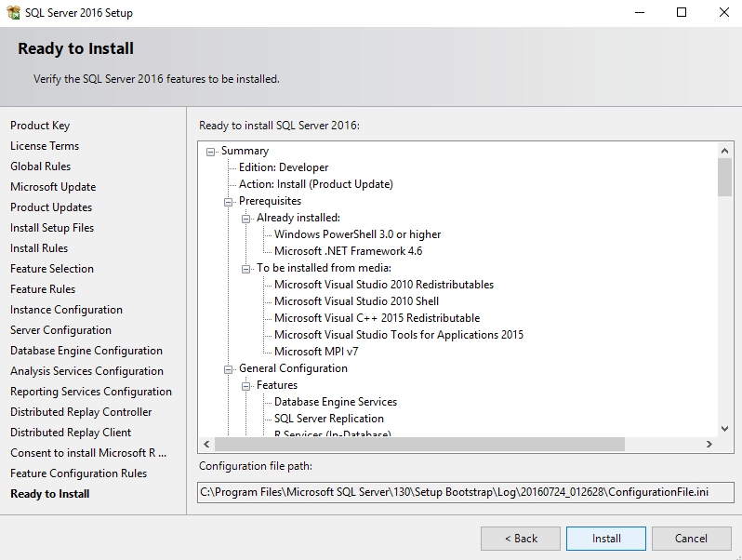The width and height of the screenshot is (742, 560).
Task: Collapse the Summary tree node
Action: [x=211, y=152]
